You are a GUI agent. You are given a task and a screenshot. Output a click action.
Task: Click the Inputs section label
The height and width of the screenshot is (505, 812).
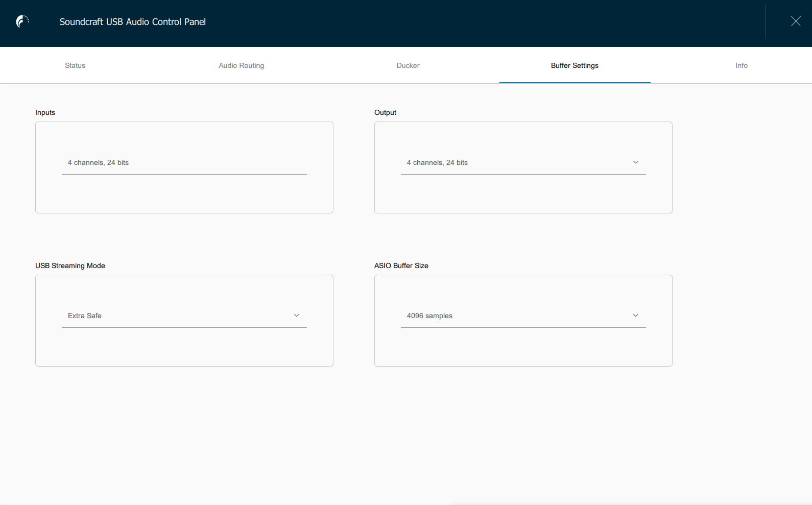[x=45, y=112]
